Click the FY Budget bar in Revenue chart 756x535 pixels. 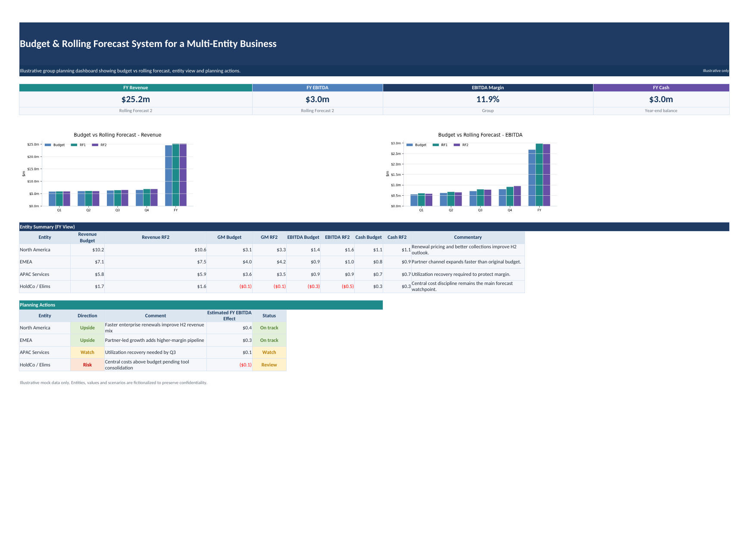169,175
